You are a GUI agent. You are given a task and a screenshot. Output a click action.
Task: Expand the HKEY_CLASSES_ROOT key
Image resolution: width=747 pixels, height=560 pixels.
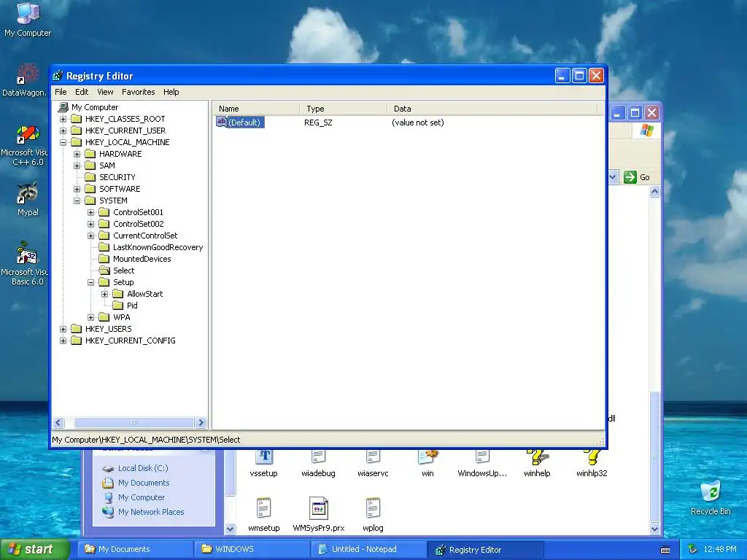tap(63, 119)
